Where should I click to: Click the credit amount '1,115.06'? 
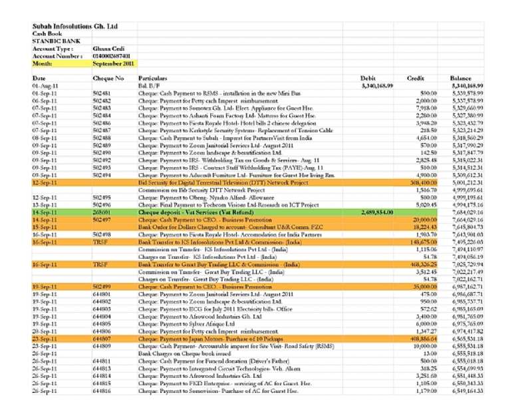click(426, 250)
